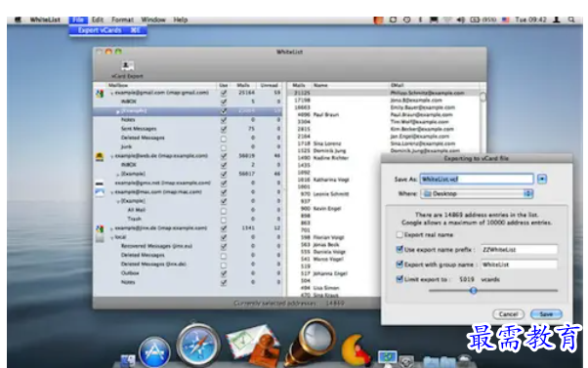Screen dimensions: 588x368
Task: Enable Export real name checkbox
Action: point(399,235)
